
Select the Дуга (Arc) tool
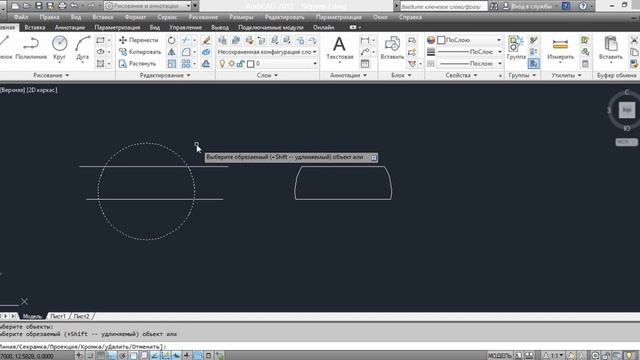click(82, 48)
